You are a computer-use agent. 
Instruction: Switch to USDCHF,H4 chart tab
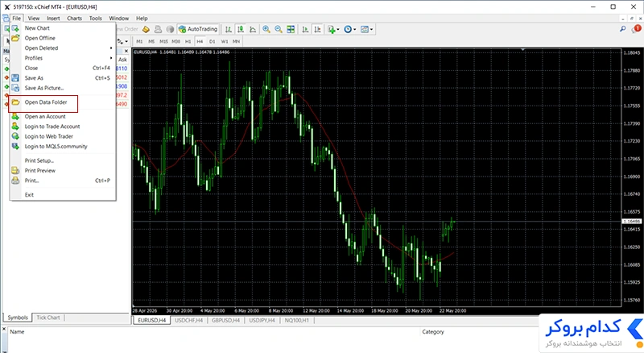click(x=189, y=320)
